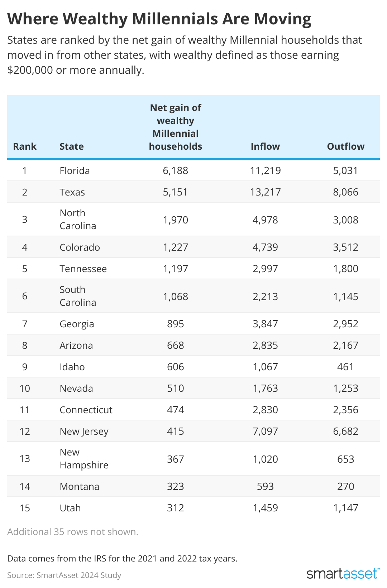Click the SmartAsset logo
Image resolution: width=387 pixels, height=588 pixels.
tap(343, 573)
